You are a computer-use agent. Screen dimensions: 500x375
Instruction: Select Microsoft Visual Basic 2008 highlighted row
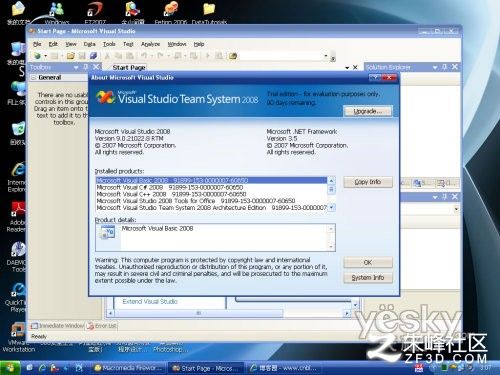click(x=212, y=180)
